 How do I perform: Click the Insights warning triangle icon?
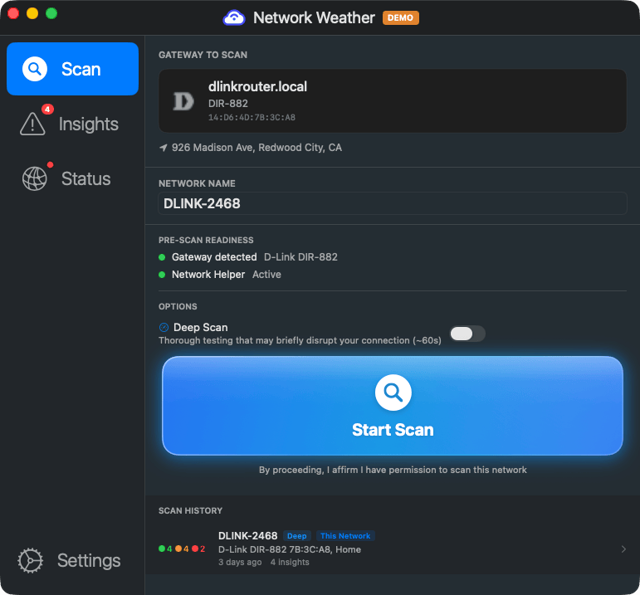point(33,124)
